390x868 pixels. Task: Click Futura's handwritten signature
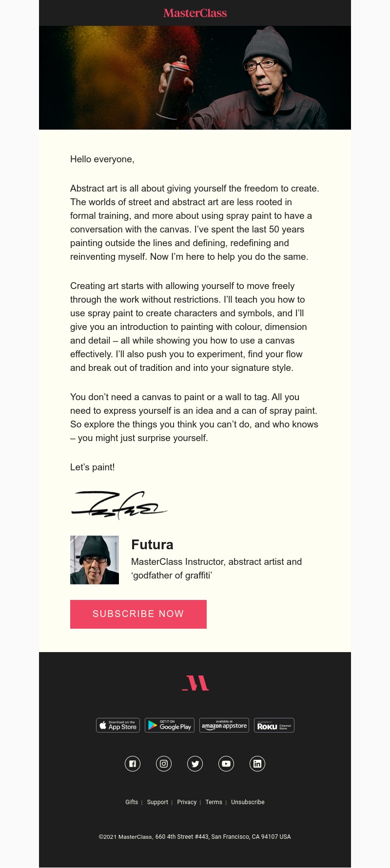click(x=119, y=505)
